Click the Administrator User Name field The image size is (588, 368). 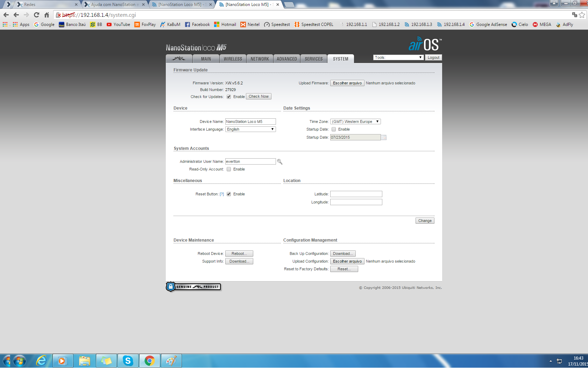(x=250, y=161)
